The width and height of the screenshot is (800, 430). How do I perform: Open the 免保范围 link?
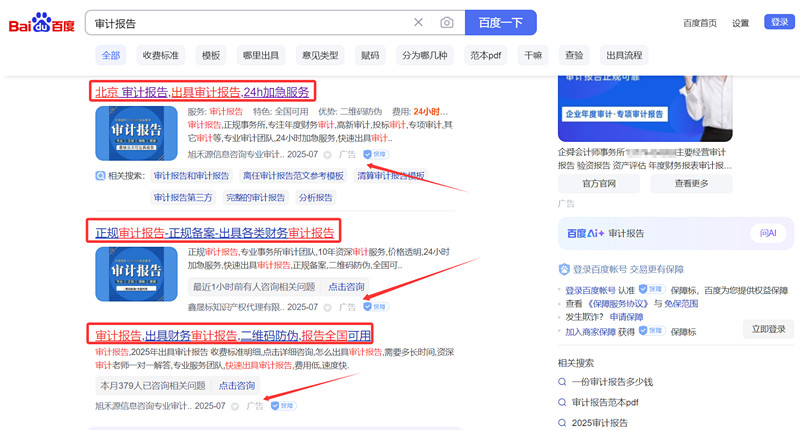click(681, 303)
